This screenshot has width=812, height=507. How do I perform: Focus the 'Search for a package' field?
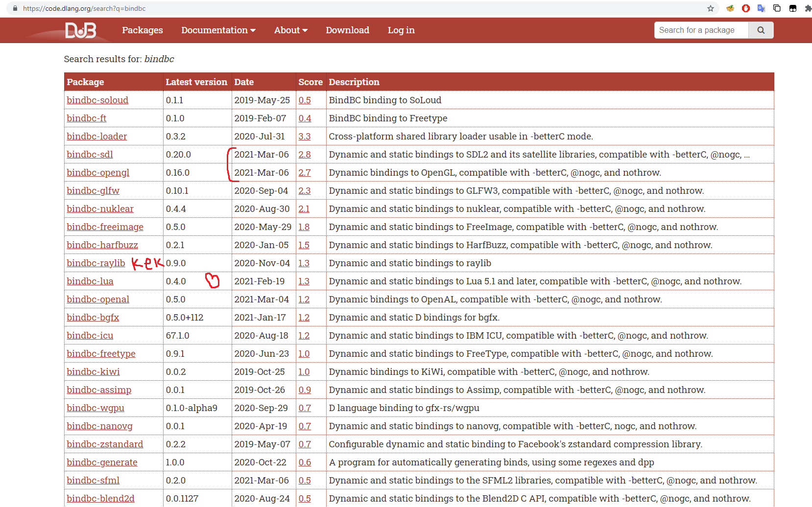(701, 30)
